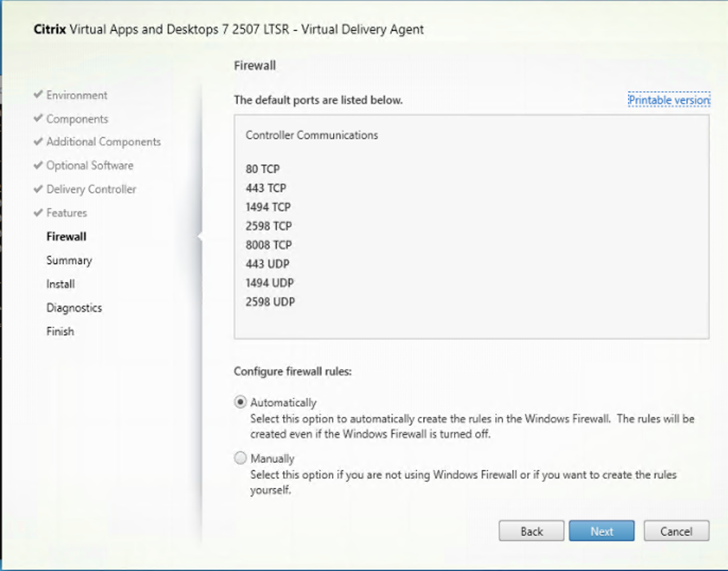Click the Delivery Controller checkmark icon
The width and height of the screenshot is (728, 571).
[x=37, y=189]
